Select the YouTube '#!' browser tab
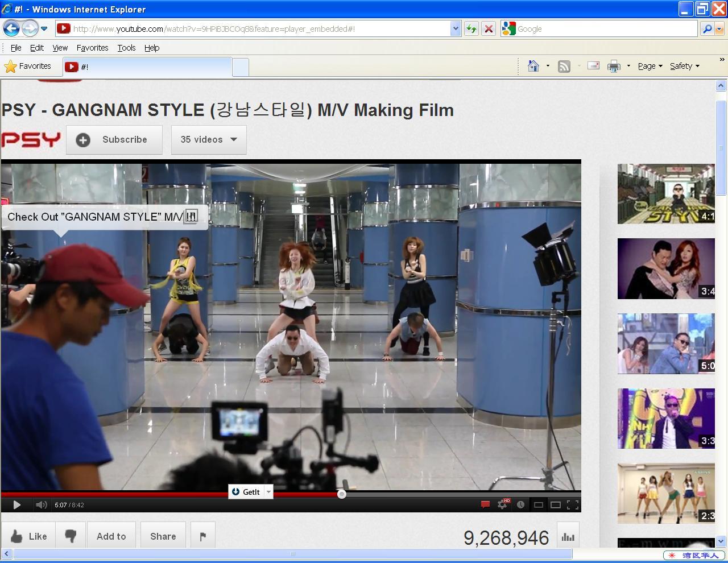Image resolution: width=728 pixels, height=563 pixels. click(x=147, y=67)
